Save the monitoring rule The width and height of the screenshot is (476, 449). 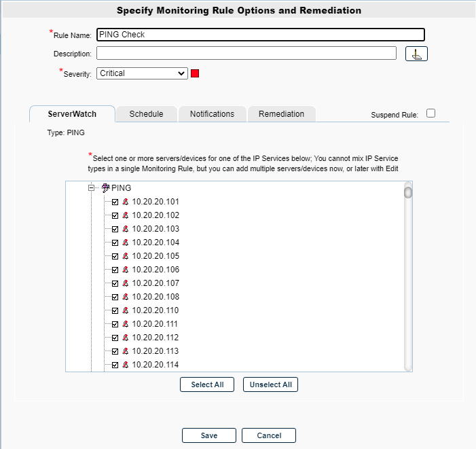click(x=209, y=435)
